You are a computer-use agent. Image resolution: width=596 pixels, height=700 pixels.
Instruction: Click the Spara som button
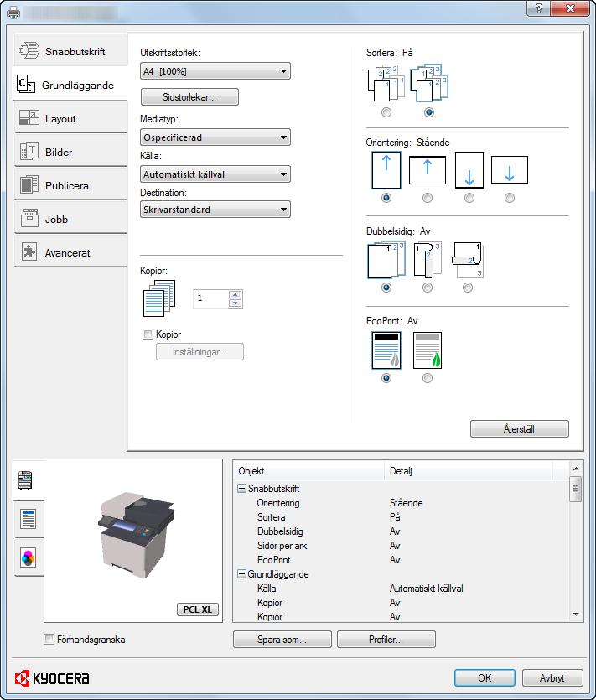[x=282, y=640]
